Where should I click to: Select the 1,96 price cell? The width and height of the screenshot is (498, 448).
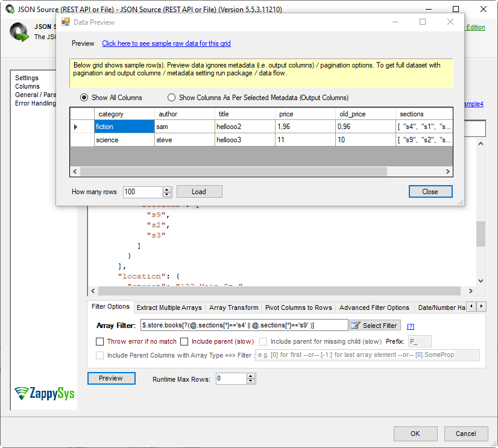pyautogui.click(x=305, y=127)
